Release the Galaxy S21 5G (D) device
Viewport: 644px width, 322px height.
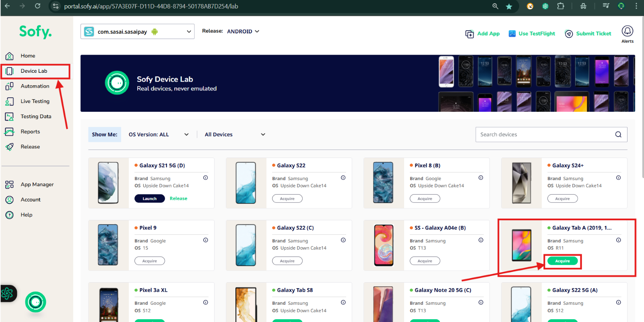[178, 199]
